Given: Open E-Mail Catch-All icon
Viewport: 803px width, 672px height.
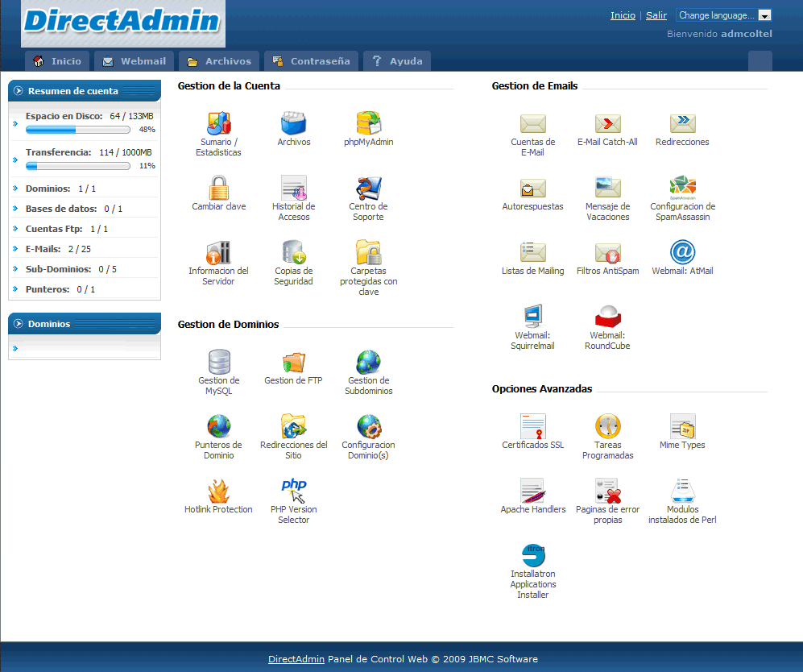Looking at the screenshot, I should coord(608,123).
